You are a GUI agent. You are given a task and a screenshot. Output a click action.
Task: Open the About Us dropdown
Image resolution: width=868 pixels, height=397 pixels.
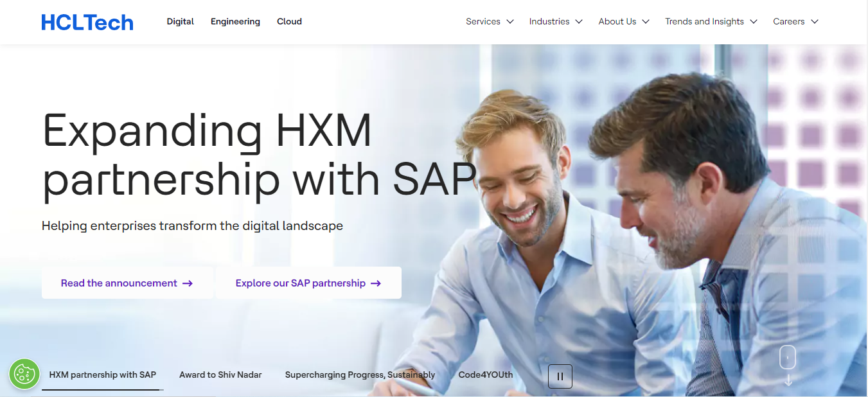click(624, 22)
